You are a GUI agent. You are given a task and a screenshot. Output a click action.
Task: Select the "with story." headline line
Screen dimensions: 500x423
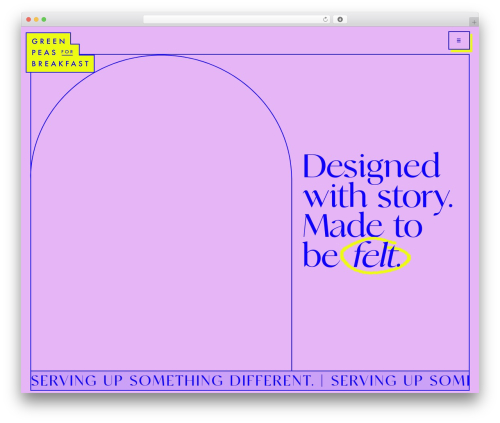(x=378, y=198)
